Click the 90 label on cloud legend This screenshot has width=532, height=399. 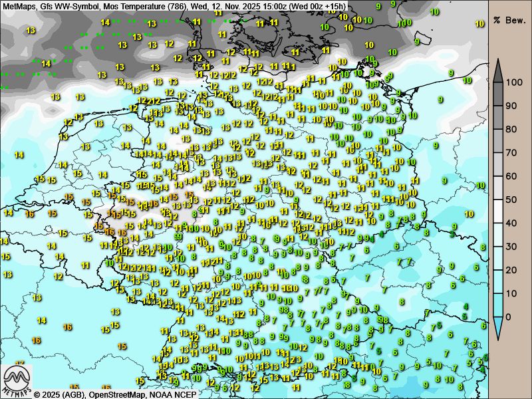pyautogui.click(x=511, y=106)
